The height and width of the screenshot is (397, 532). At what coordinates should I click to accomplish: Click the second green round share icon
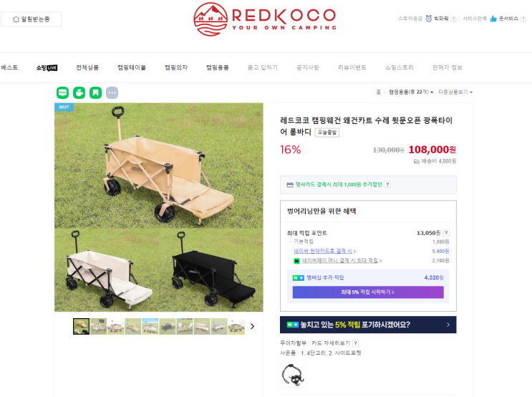[79, 92]
